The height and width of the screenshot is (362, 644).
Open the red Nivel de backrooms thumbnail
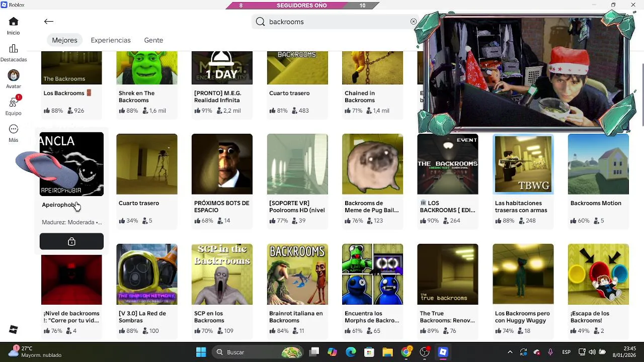coord(71,280)
